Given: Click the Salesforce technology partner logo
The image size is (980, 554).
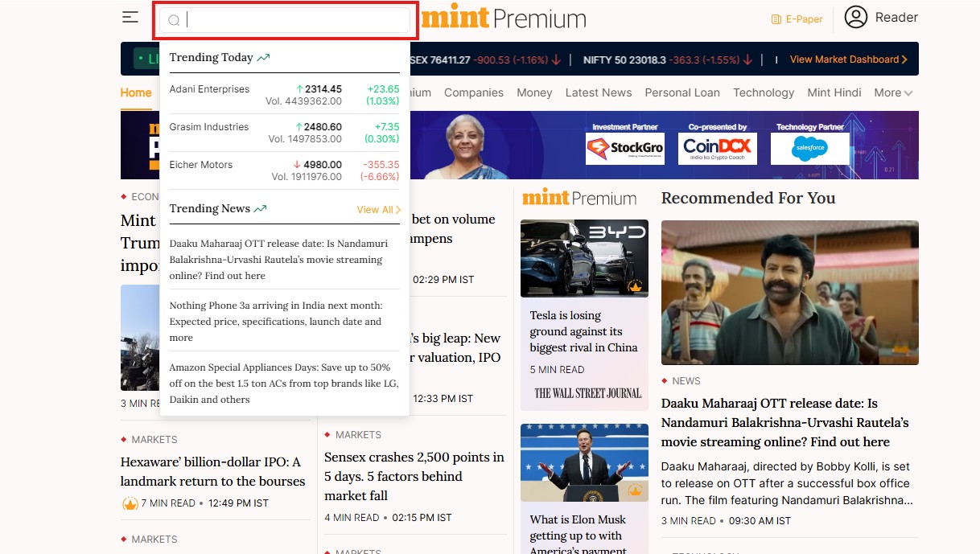Looking at the screenshot, I should point(809,149).
